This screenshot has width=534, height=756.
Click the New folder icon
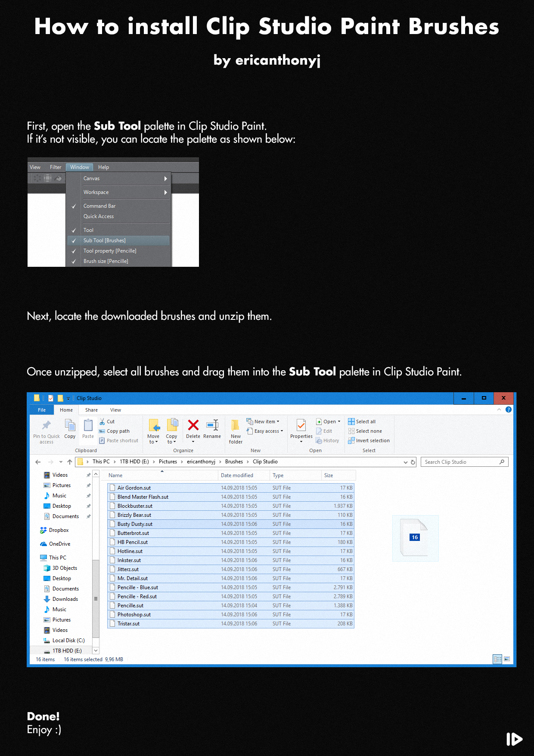[x=236, y=425]
